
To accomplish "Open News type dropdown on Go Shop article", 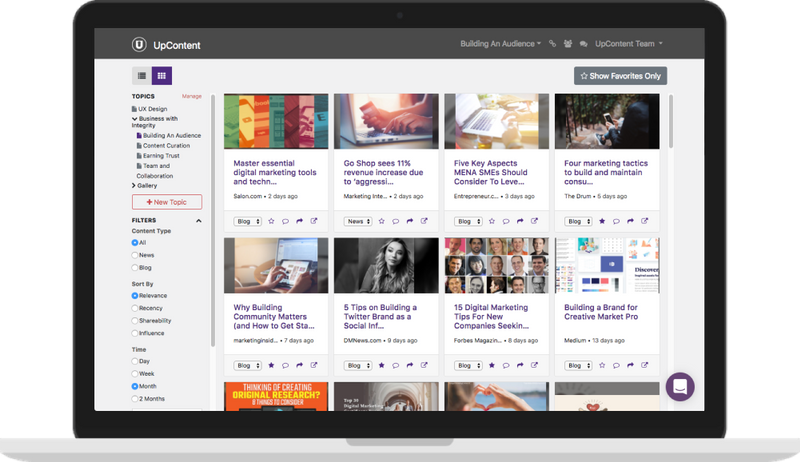I will click(x=358, y=221).
